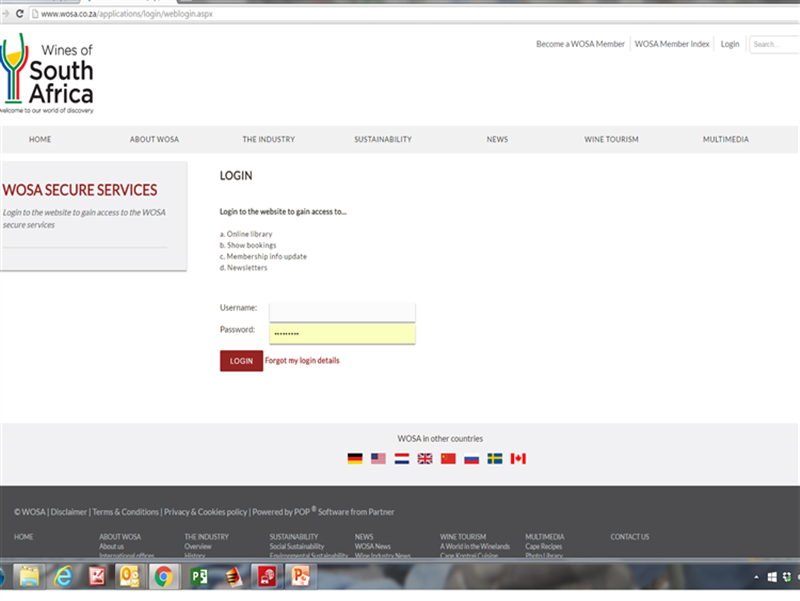Open Privacy & Cookies policy footer link
Viewport: 800px width, 601px height.
coord(206,512)
